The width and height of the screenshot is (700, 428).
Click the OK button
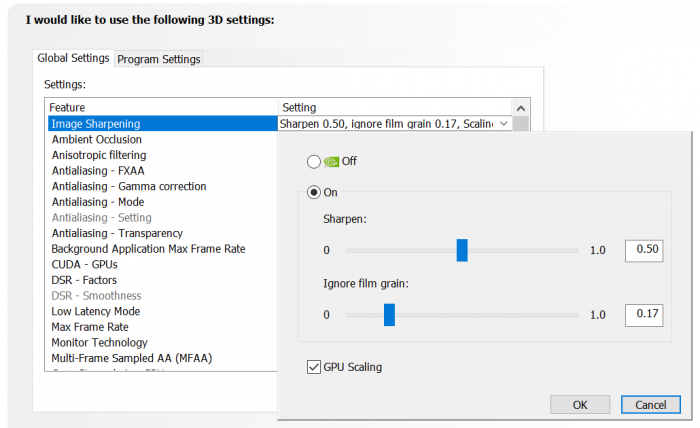[x=580, y=405]
